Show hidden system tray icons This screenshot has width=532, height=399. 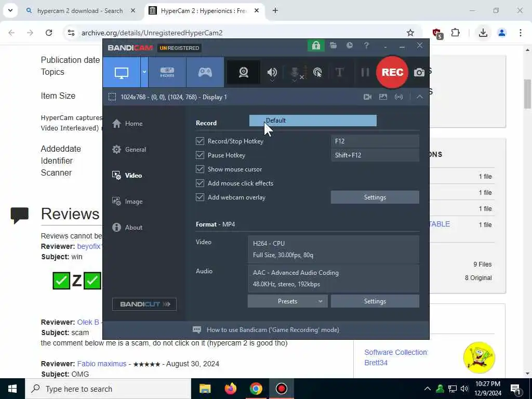coord(428,389)
